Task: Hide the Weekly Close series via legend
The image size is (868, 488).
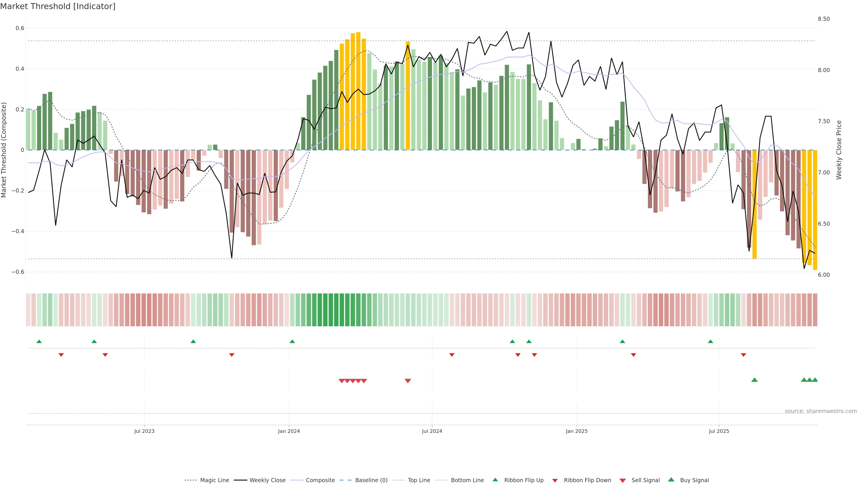Action: (x=267, y=480)
